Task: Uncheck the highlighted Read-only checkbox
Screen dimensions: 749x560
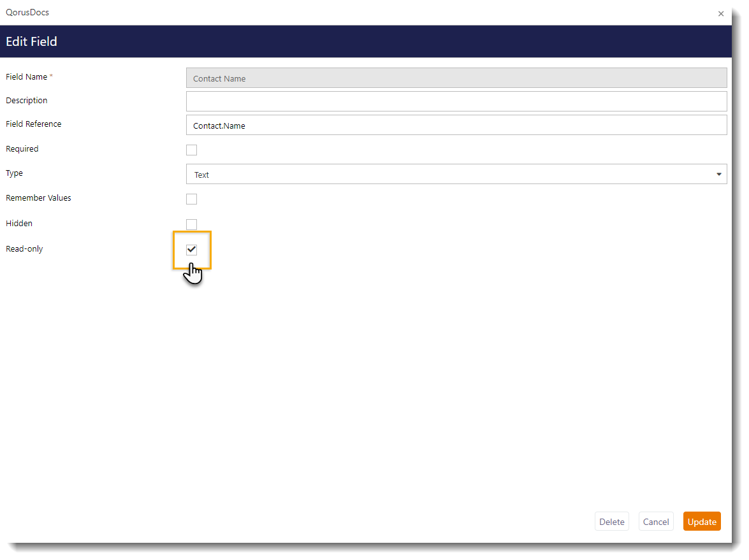Action: [191, 250]
